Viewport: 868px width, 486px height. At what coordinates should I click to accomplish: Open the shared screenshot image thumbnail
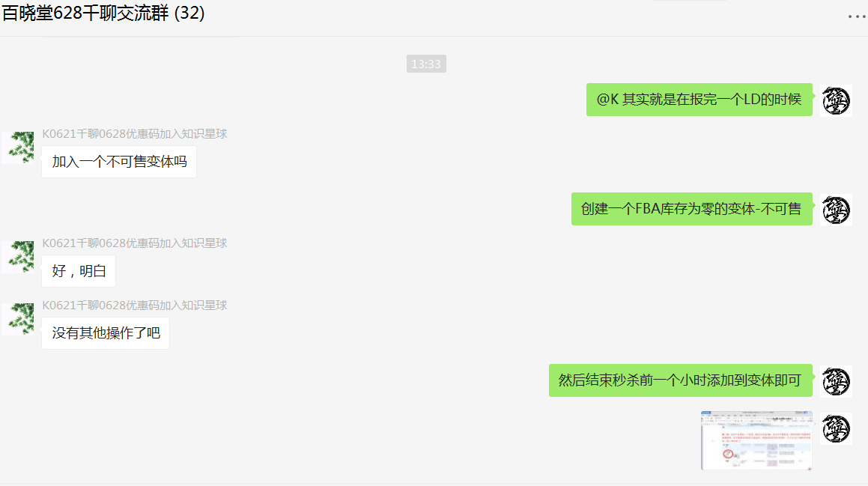(x=756, y=440)
